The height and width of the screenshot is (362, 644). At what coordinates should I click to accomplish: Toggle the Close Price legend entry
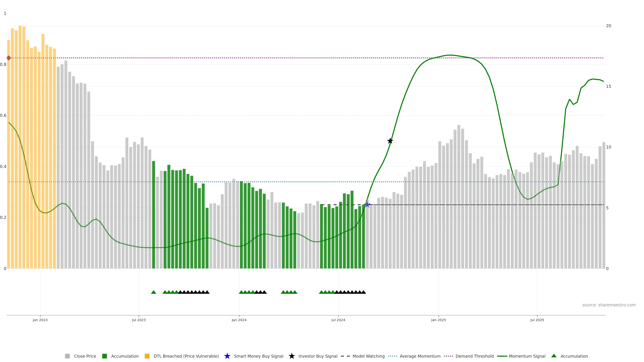tap(85, 356)
